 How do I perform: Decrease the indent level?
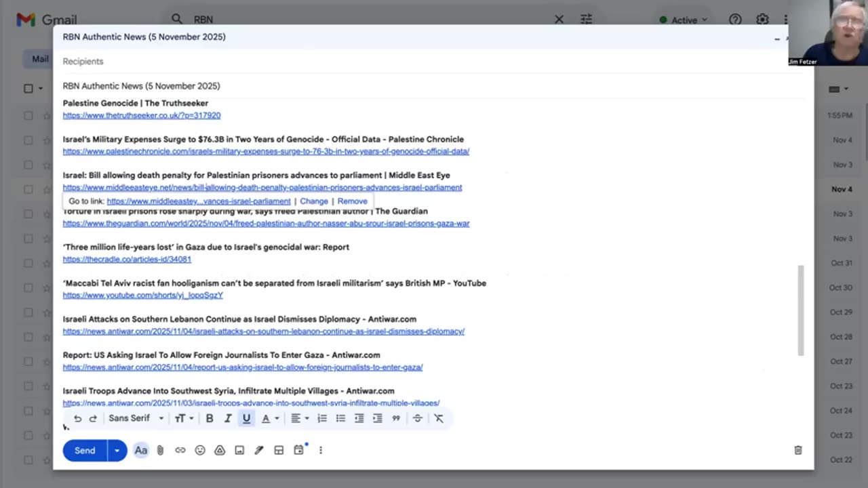click(x=359, y=418)
